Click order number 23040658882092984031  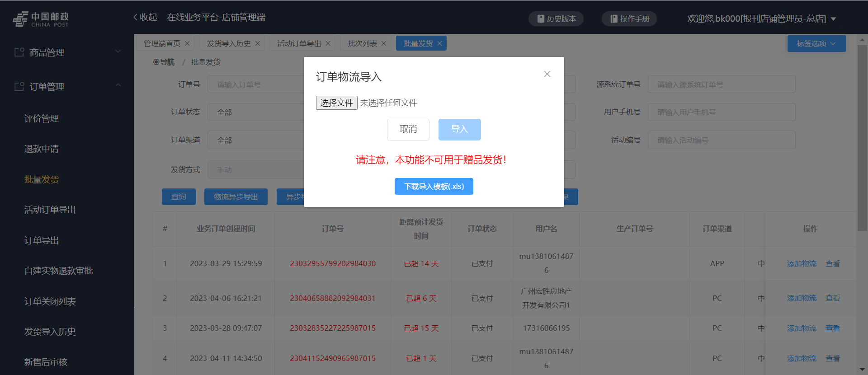(333, 298)
